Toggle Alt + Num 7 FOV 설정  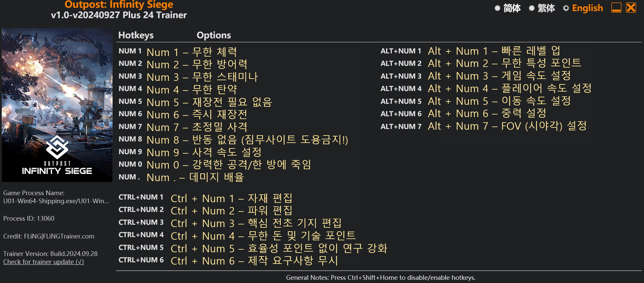click(x=507, y=126)
